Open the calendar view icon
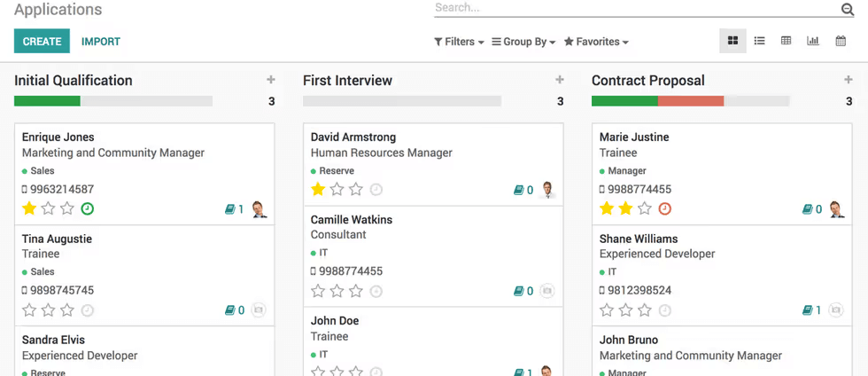This screenshot has width=868, height=376. (841, 41)
